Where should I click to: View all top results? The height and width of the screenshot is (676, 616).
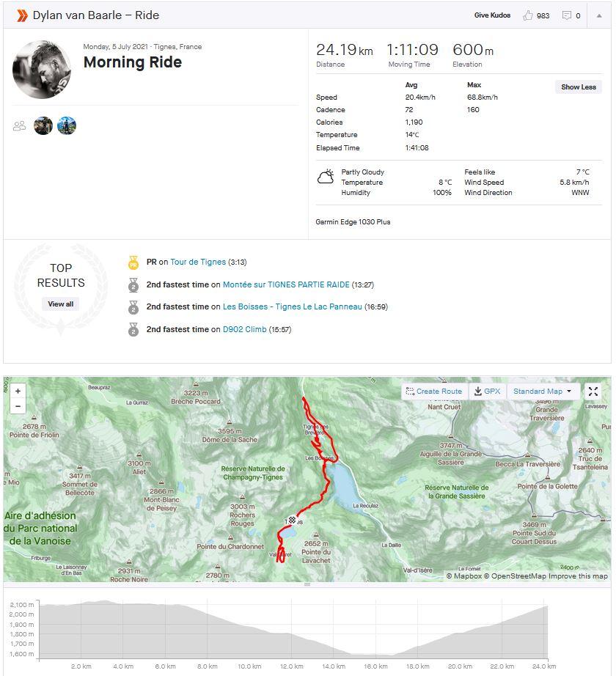[x=61, y=304]
